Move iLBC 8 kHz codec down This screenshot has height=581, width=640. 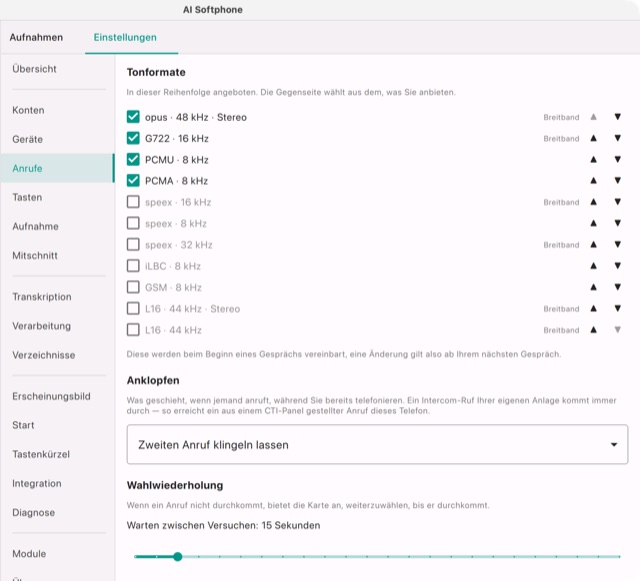(x=618, y=266)
